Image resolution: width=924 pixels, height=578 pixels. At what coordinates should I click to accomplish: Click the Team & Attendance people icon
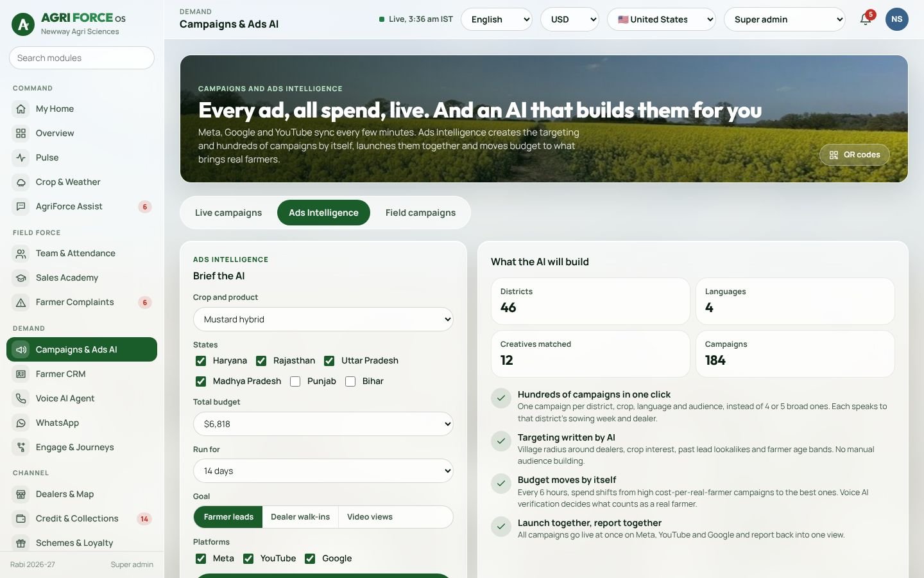[21, 254]
